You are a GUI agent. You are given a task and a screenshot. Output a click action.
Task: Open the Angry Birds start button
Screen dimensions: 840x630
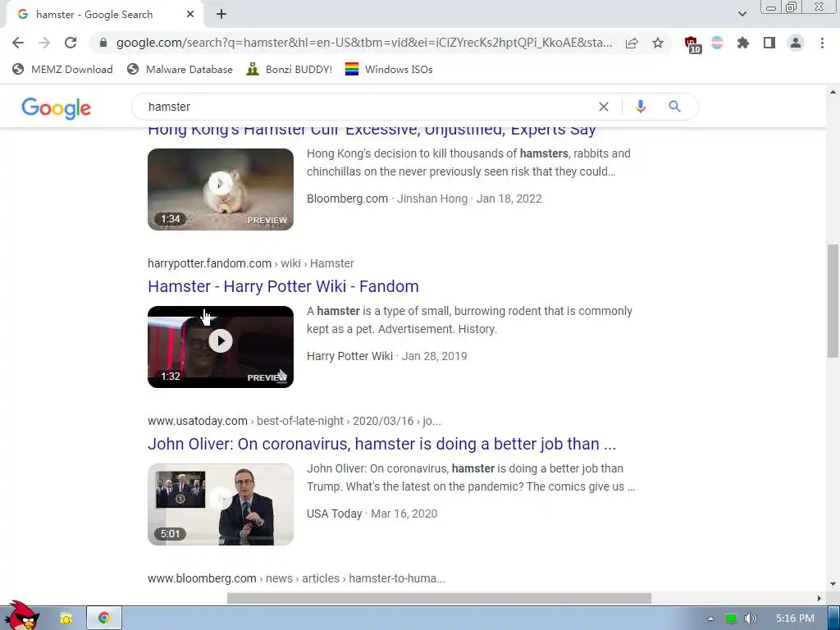pyautogui.click(x=21, y=615)
